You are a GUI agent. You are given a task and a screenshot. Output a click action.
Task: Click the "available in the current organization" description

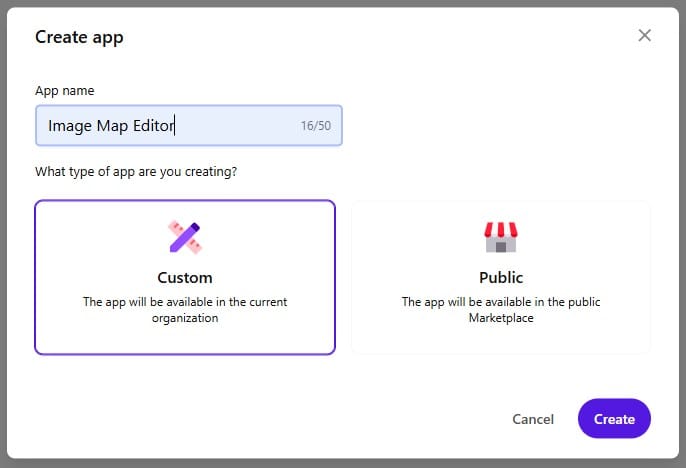(185, 310)
